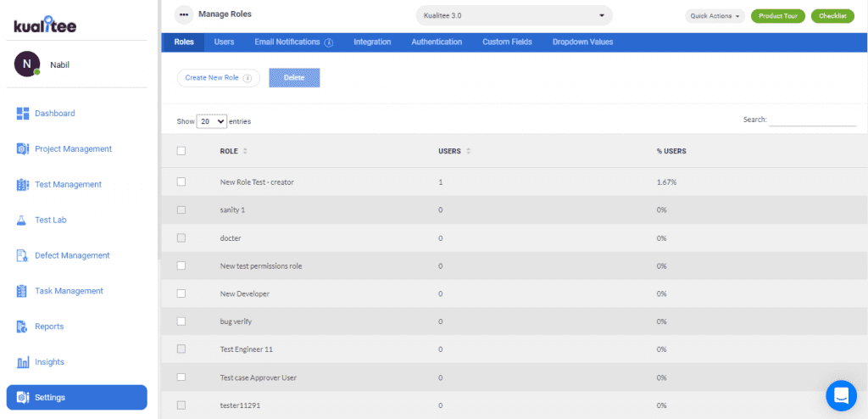The height and width of the screenshot is (419, 868).
Task: Open the Kualitee 3.0 project dropdown
Action: tap(515, 15)
